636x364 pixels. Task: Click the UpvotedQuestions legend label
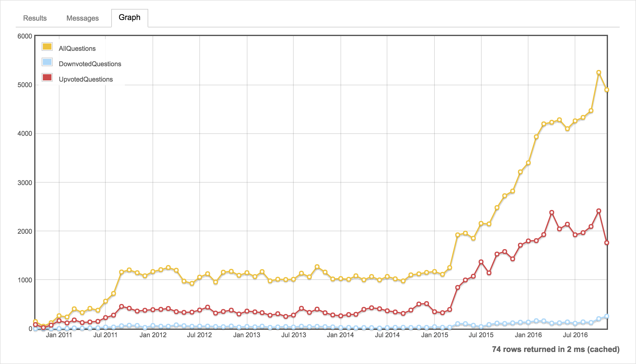[86, 79]
